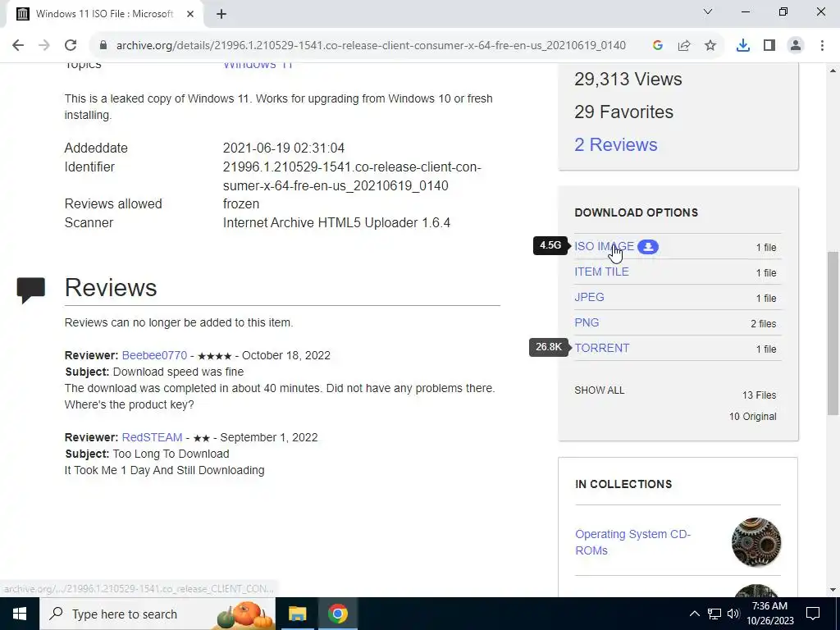
Task: Click the Scanner value Internet Archive HTML5 Uploader
Action: point(336,223)
